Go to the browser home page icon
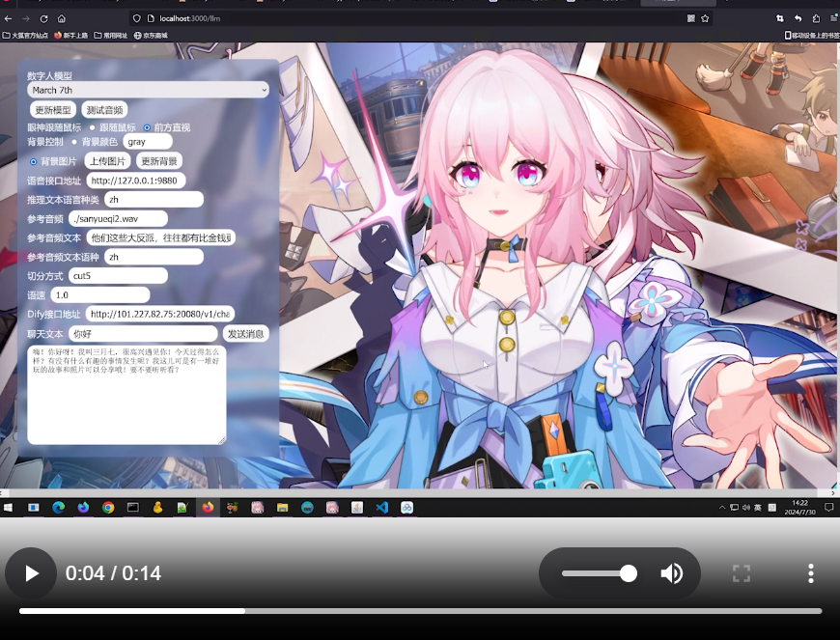The height and width of the screenshot is (640, 840). 62,18
